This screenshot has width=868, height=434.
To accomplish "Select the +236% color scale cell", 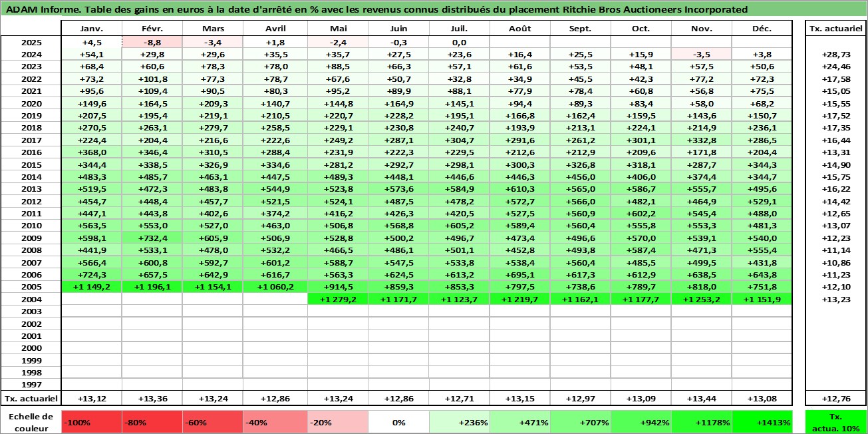I will point(460,422).
